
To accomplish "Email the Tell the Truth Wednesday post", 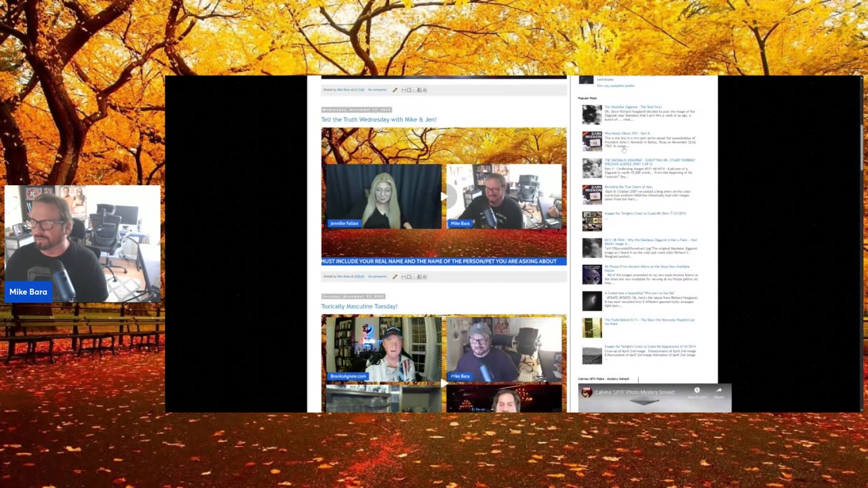I will (403, 277).
